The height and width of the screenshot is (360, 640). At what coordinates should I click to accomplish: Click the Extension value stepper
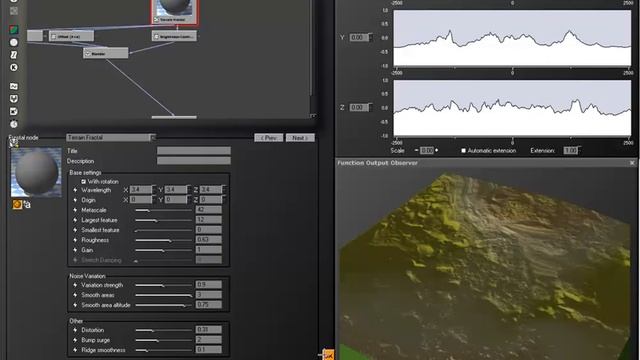pyautogui.click(x=579, y=150)
